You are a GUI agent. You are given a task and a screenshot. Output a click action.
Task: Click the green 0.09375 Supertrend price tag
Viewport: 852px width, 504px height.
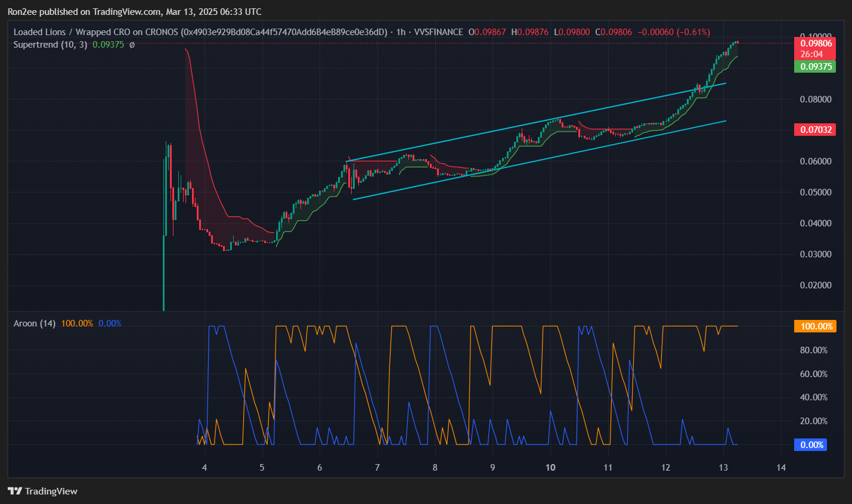pos(816,67)
